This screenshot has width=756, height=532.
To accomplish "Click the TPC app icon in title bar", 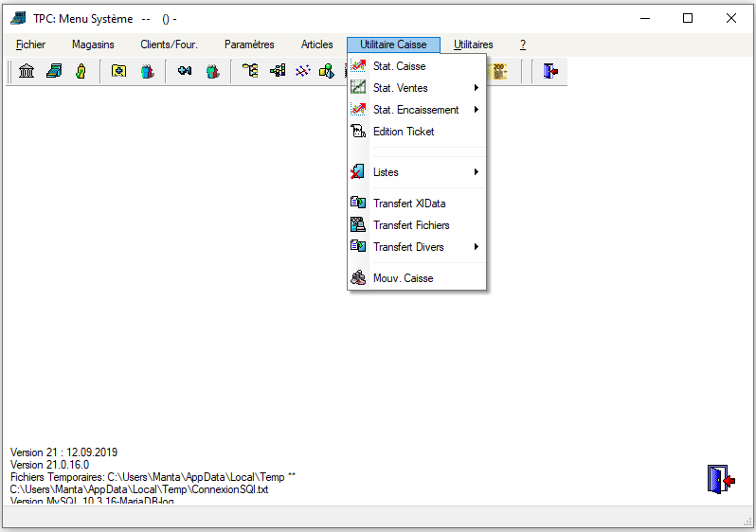I will 18,18.
